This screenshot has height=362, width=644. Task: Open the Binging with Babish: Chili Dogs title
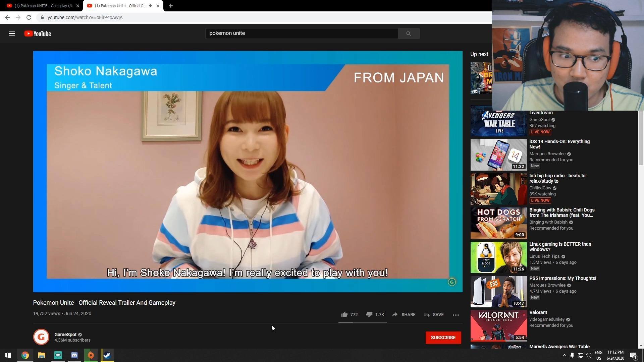click(x=562, y=213)
